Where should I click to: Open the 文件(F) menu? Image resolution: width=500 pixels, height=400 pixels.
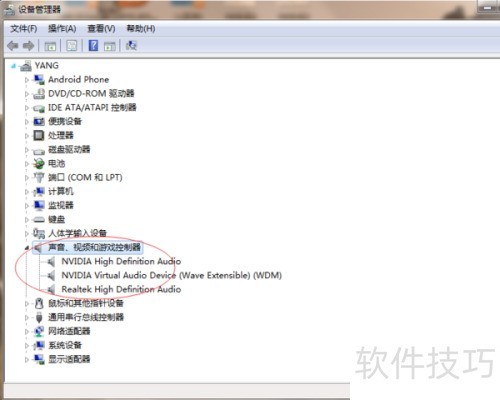coord(23,29)
